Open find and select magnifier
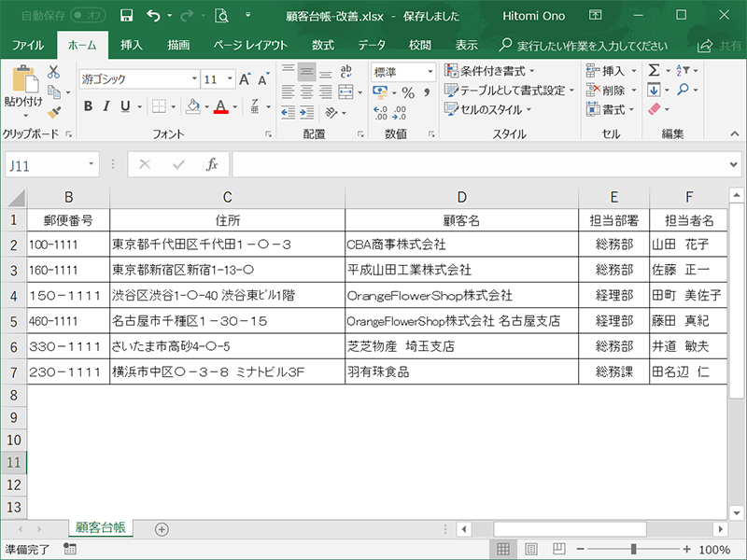Screen dimensions: 747x560 [x=684, y=90]
